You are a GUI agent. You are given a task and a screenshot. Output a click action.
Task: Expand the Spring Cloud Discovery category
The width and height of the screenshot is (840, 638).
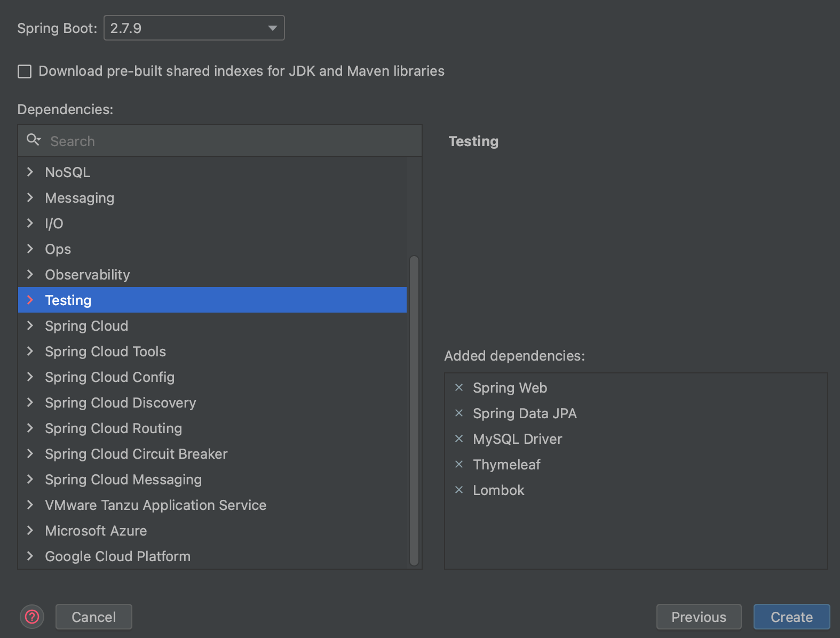coord(30,402)
